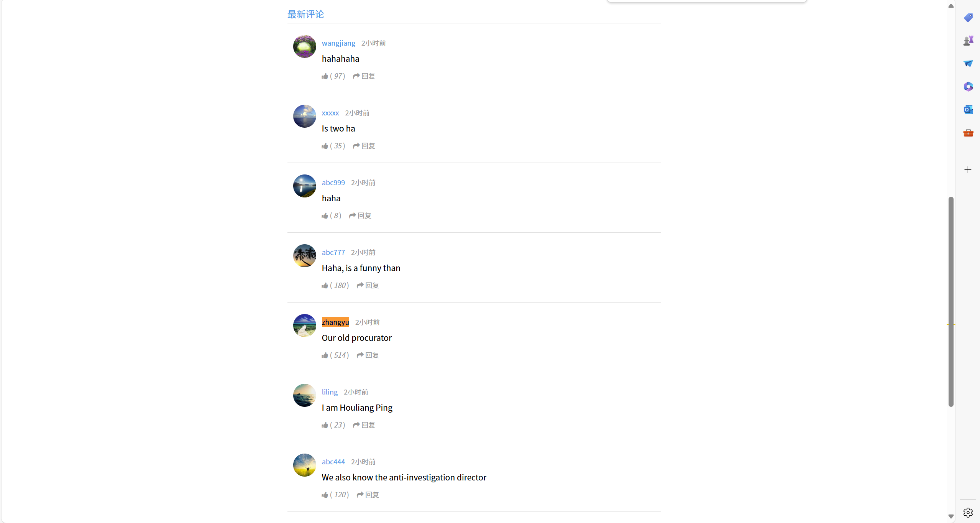
Task: Thumbs-up zhangyu's Our old procurator comment
Action: click(325, 355)
